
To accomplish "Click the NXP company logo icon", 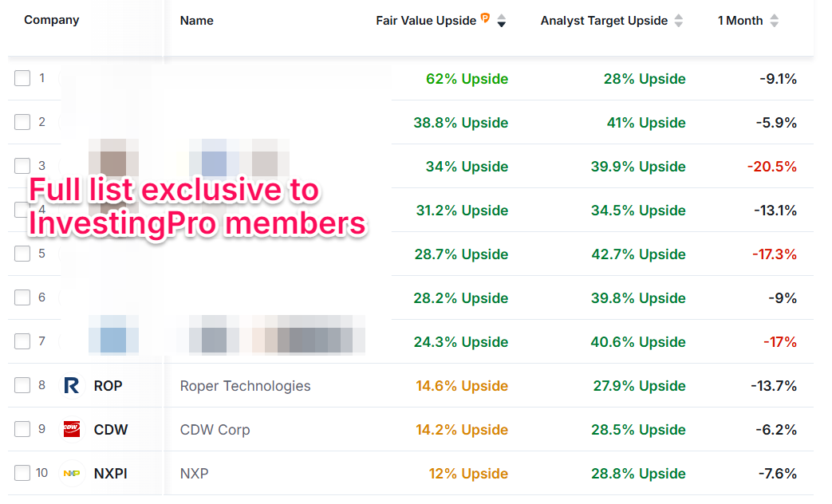I will pos(72,474).
